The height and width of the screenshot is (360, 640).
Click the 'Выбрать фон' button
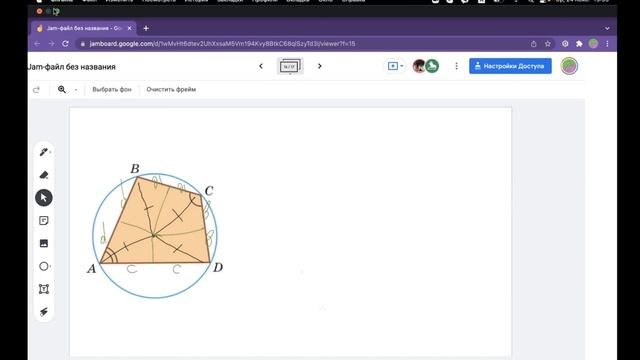click(x=112, y=89)
